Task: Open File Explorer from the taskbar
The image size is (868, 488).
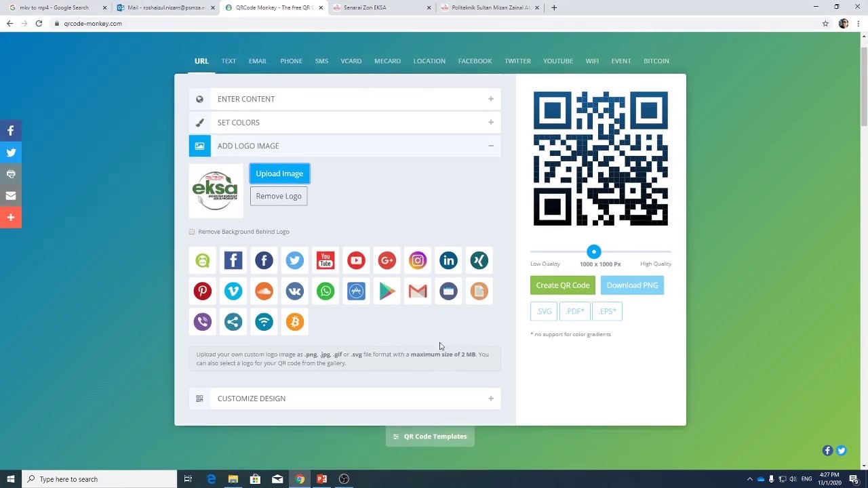Action: click(x=233, y=479)
